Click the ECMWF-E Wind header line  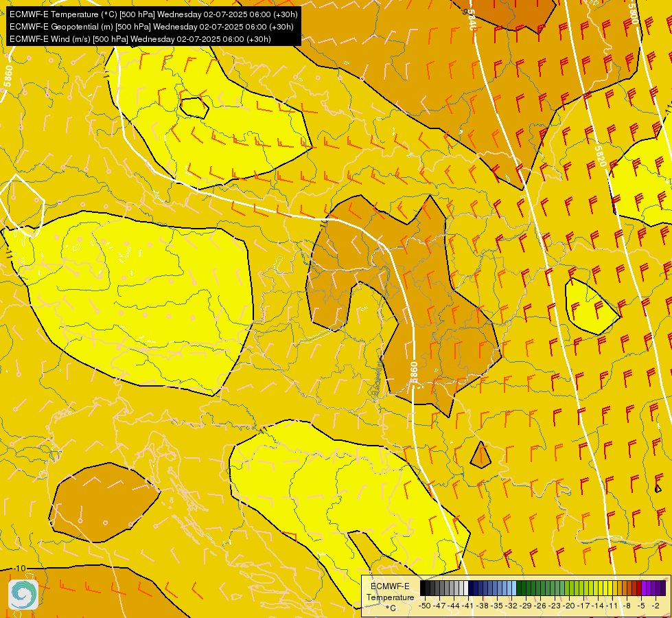click(x=140, y=39)
